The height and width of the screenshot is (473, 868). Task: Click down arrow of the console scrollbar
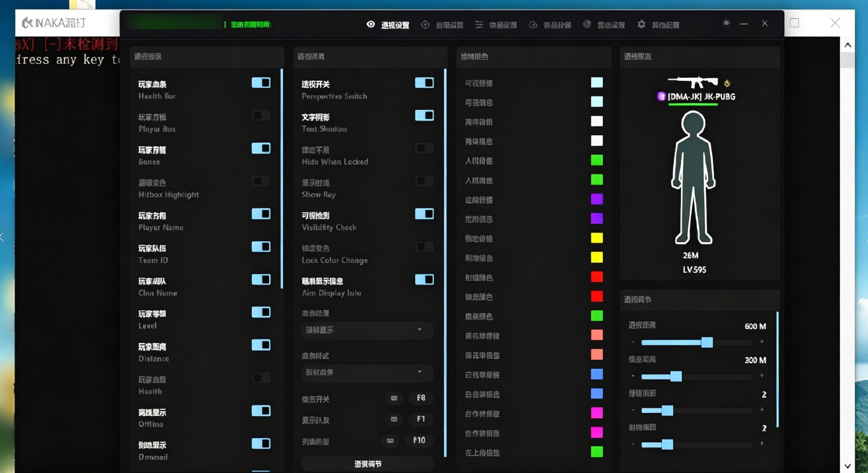[x=848, y=466]
